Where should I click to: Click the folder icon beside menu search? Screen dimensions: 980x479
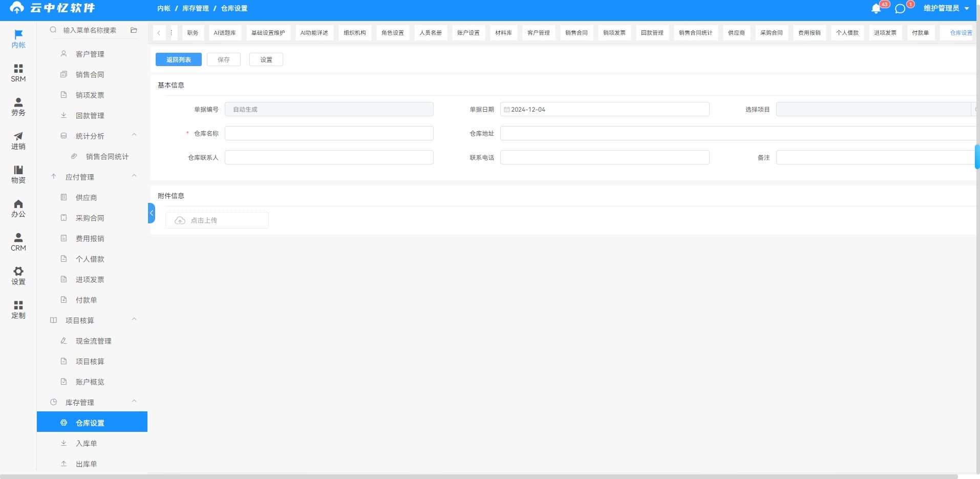click(134, 30)
